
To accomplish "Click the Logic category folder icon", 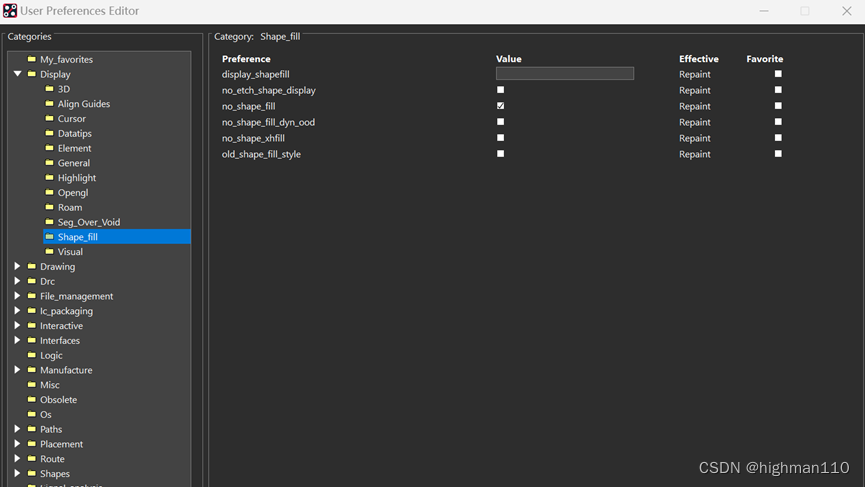I will click(x=32, y=356).
